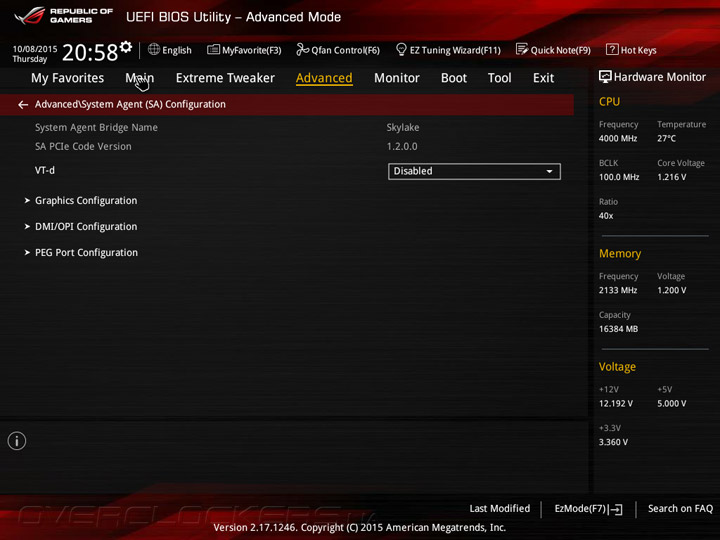The height and width of the screenshot is (540, 720).
Task: Expand Graphics Configuration submenu
Action: coord(86,201)
